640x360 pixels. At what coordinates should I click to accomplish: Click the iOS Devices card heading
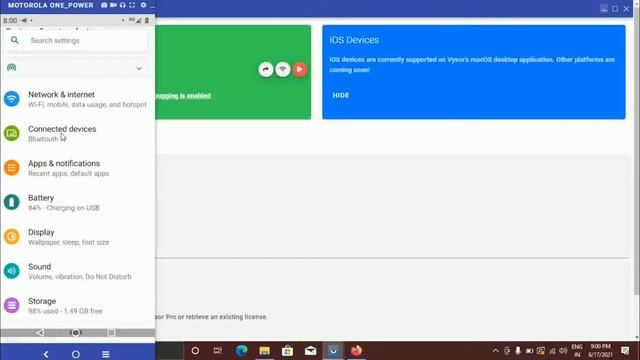354,40
